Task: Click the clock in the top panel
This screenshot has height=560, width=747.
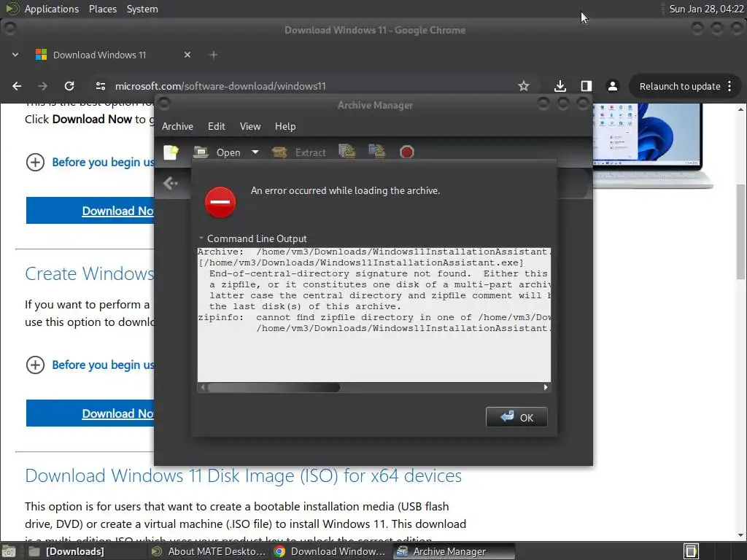Action: (706, 9)
